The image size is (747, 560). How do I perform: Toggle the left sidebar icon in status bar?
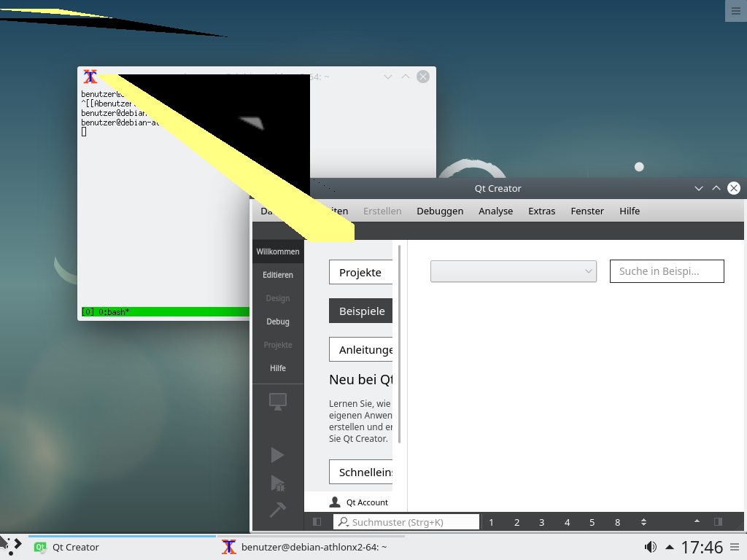[x=317, y=522]
